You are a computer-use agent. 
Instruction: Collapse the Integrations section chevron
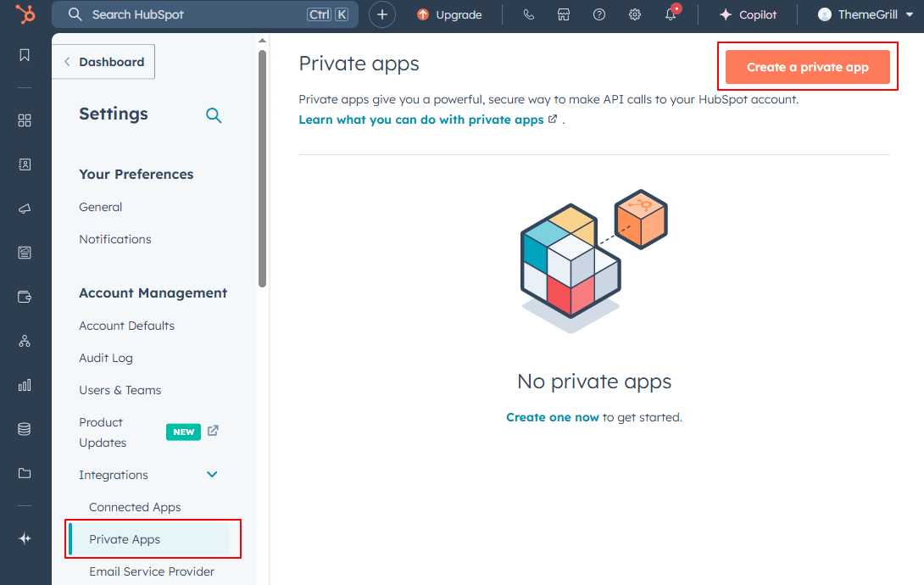click(x=212, y=474)
